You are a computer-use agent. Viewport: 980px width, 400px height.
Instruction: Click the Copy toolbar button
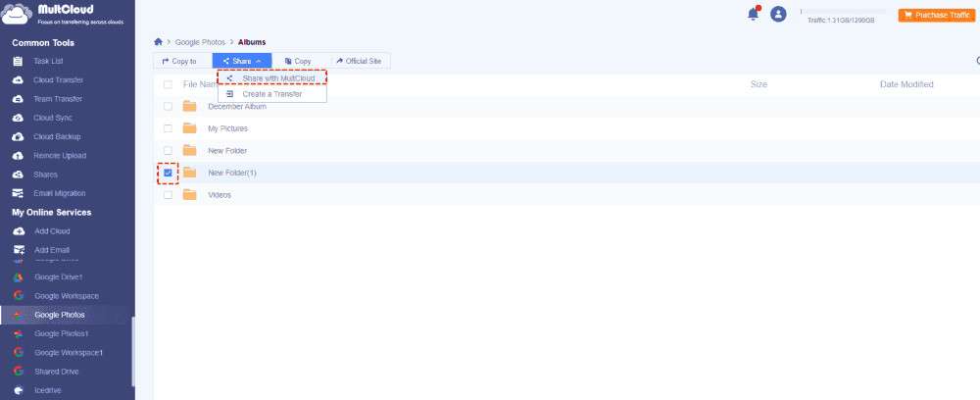[298, 61]
